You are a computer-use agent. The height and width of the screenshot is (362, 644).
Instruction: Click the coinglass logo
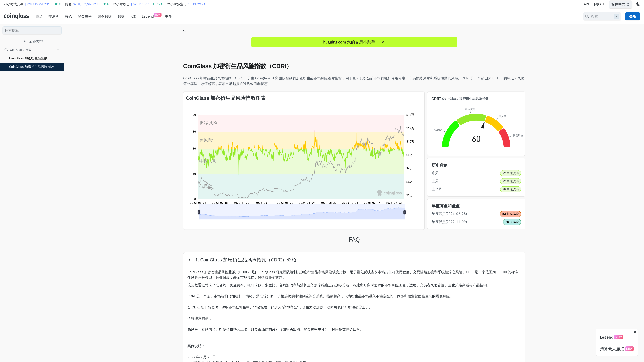(16, 16)
